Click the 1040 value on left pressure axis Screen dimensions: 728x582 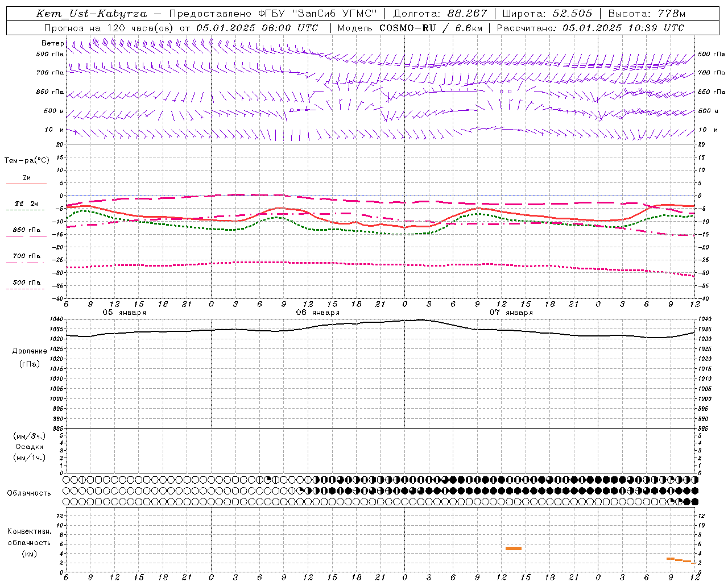(57, 319)
